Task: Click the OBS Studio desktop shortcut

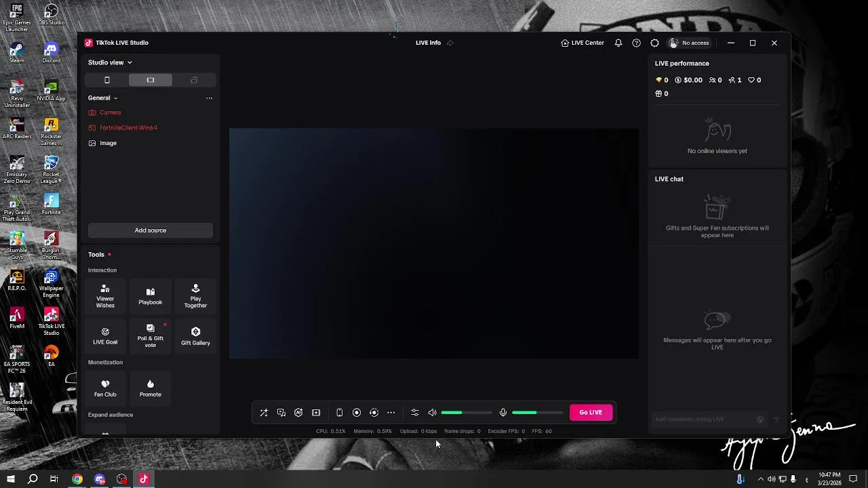Action: pyautogui.click(x=52, y=15)
